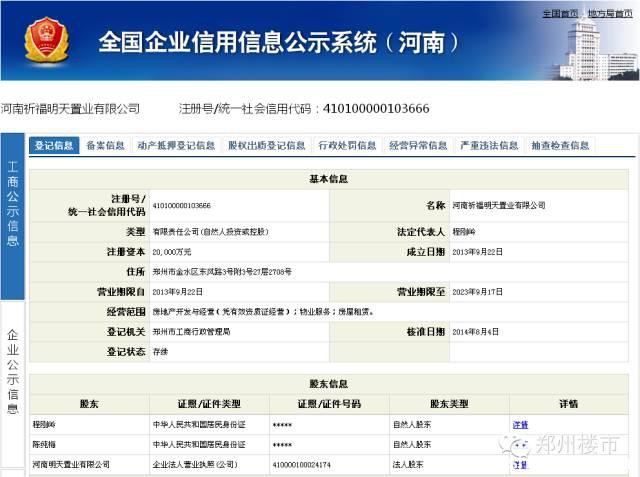This screenshot has height=477, width=640.
Task: Select the 严重违法信息 tab
Action: (x=489, y=145)
